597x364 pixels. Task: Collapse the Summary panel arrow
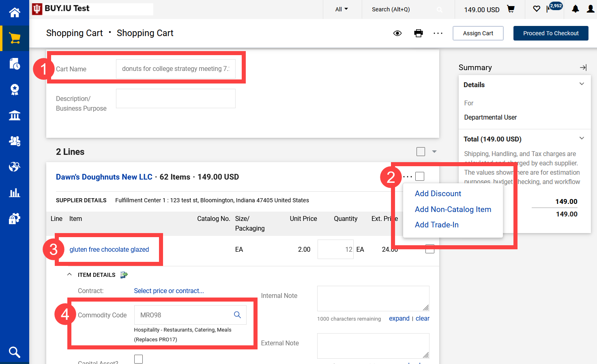pos(583,68)
